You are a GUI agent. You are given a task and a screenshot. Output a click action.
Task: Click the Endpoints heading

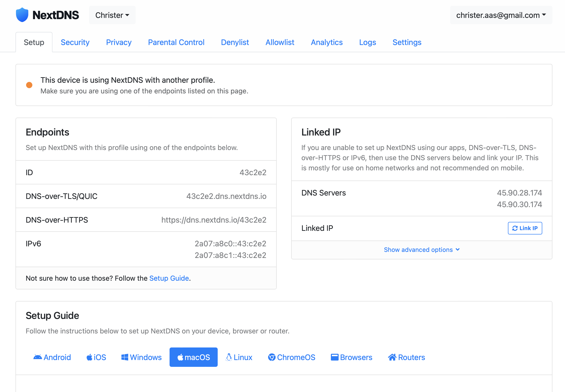[47, 132]
